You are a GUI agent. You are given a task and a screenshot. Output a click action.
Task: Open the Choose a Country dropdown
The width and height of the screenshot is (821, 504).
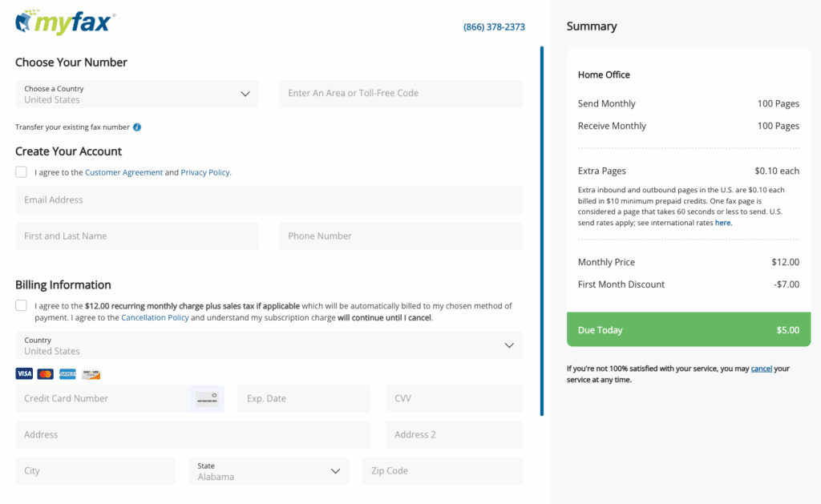point(137,94)
